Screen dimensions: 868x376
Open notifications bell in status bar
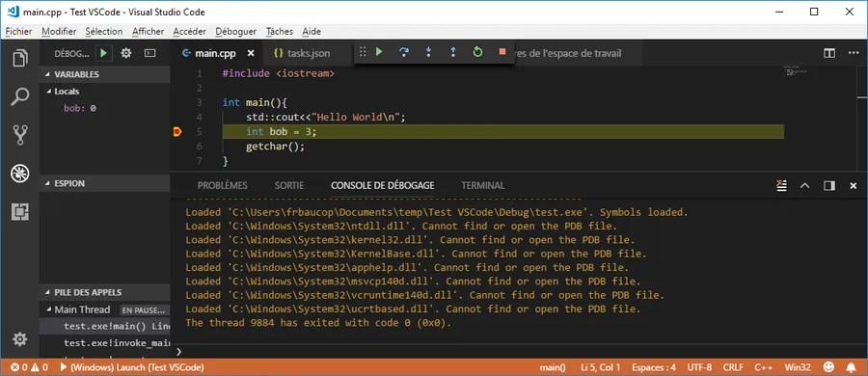(852, 366)
